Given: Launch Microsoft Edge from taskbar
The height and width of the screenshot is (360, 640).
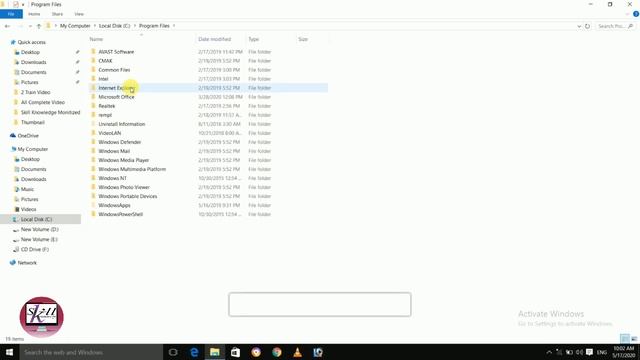Looking at the screenshot, I should (194, 352).
